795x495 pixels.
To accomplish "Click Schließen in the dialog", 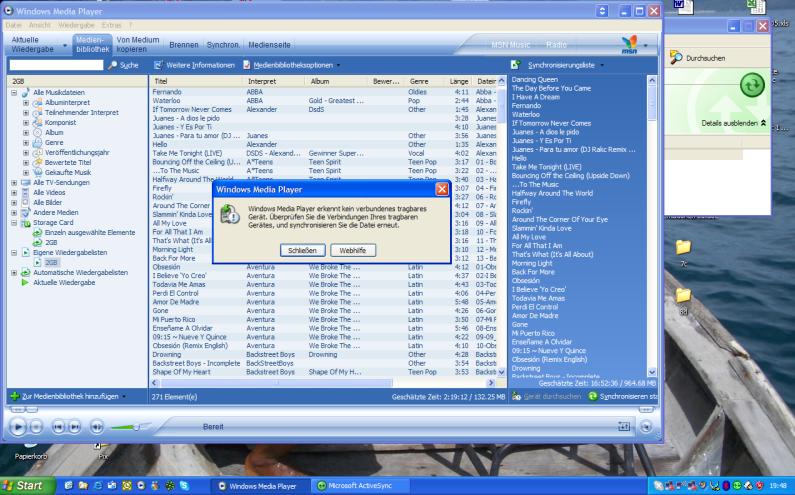I will point(302,251).
